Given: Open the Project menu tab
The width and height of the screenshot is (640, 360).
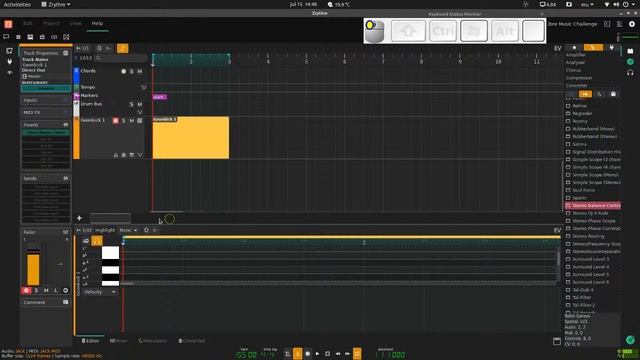Looking at the screenshot, I should point(51,24).
